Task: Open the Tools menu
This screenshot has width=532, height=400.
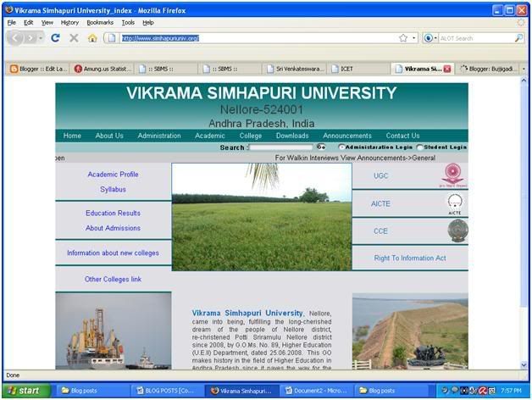Action: coord(128,23)
